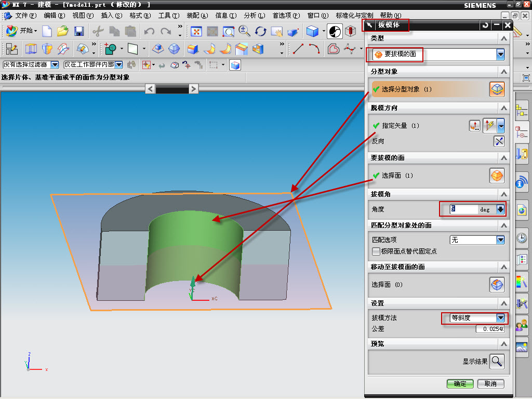
Task: Open the 帮助(H) menu
Action: pos(391,16)
